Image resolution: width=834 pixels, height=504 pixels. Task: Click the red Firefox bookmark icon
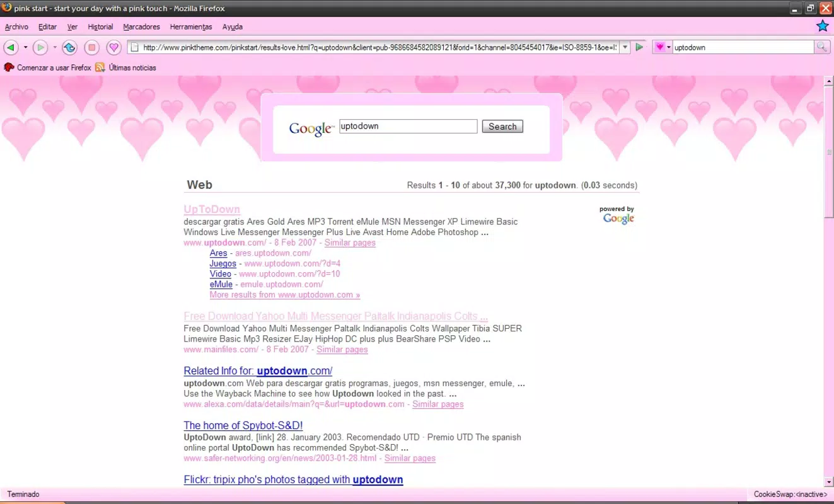[9, 67]
